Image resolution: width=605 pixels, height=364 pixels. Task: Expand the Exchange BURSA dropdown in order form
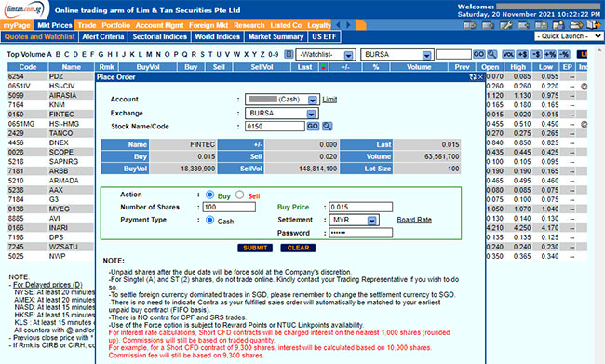pos(282,114)
